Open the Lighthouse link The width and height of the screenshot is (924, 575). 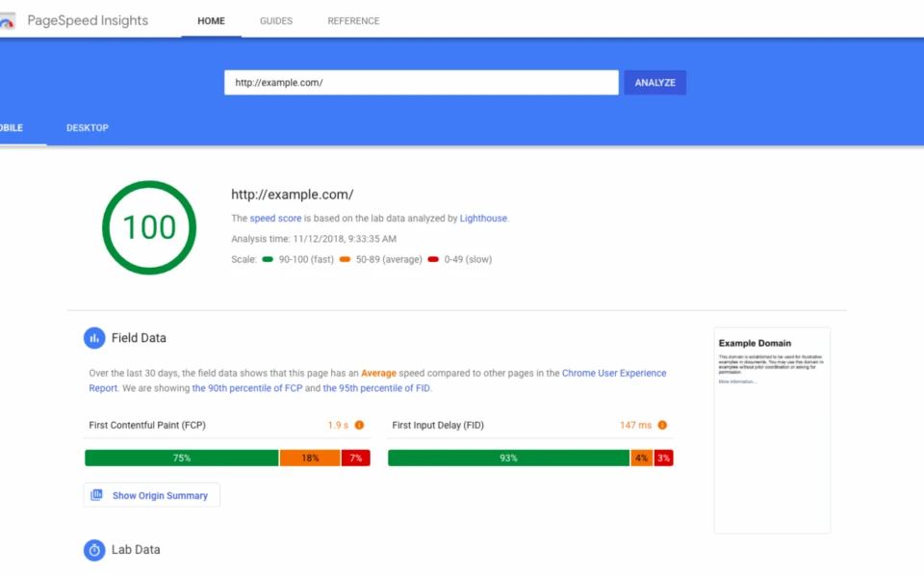[483, 219]
